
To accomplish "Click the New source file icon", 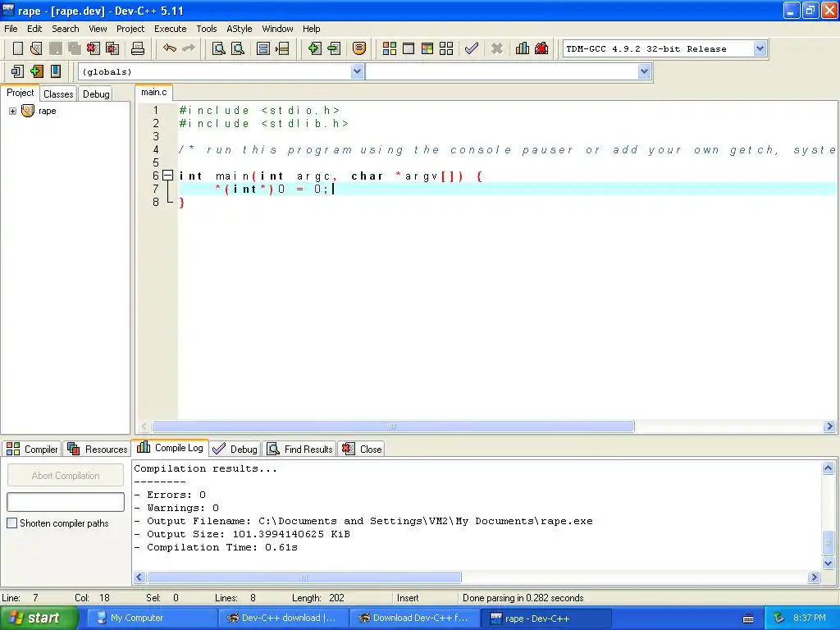I will [x=18, y=48].
